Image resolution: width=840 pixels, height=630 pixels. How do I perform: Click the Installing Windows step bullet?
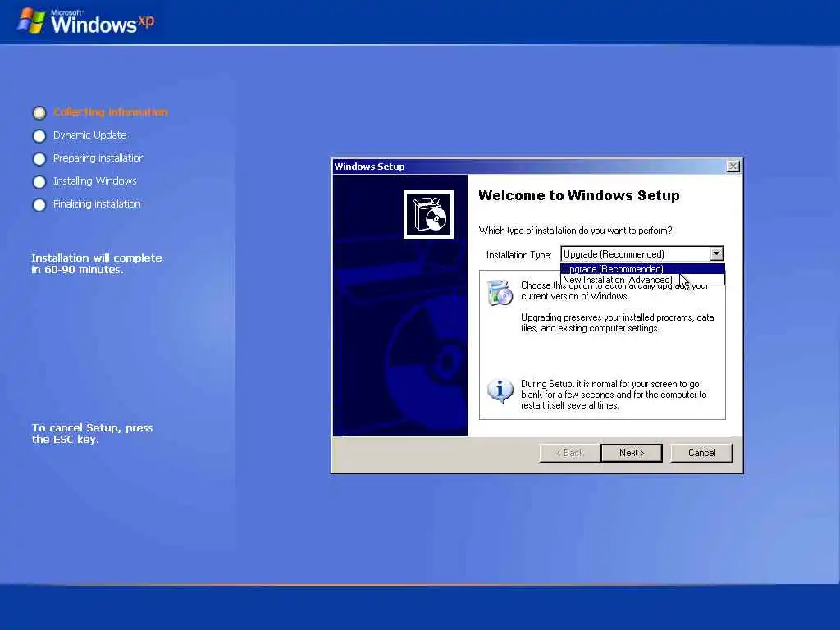tap(39, 182)
